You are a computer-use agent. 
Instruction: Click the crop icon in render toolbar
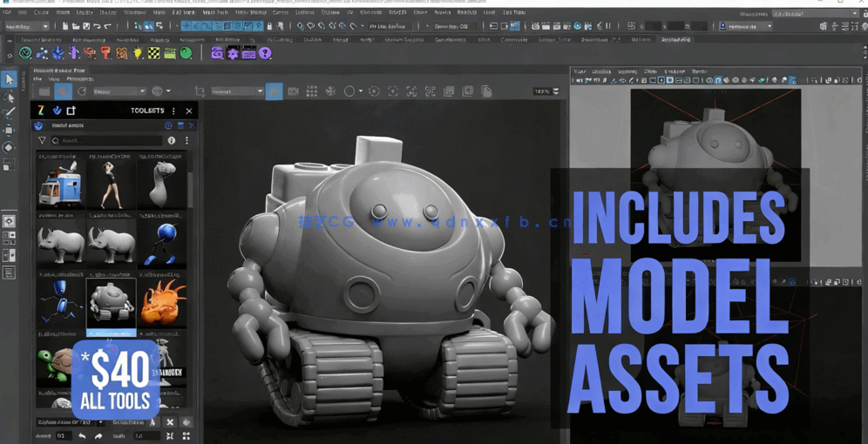tap(200, 91)
